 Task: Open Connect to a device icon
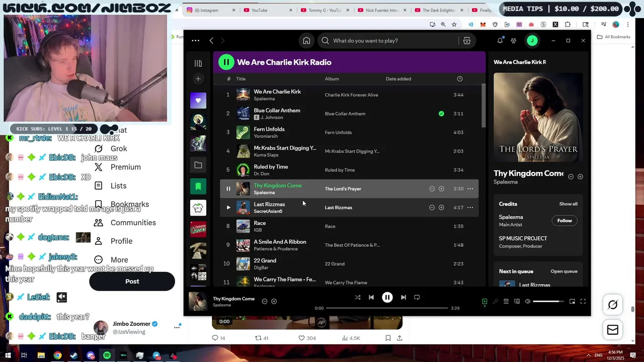pyautogui.click(x=517, y=302)
